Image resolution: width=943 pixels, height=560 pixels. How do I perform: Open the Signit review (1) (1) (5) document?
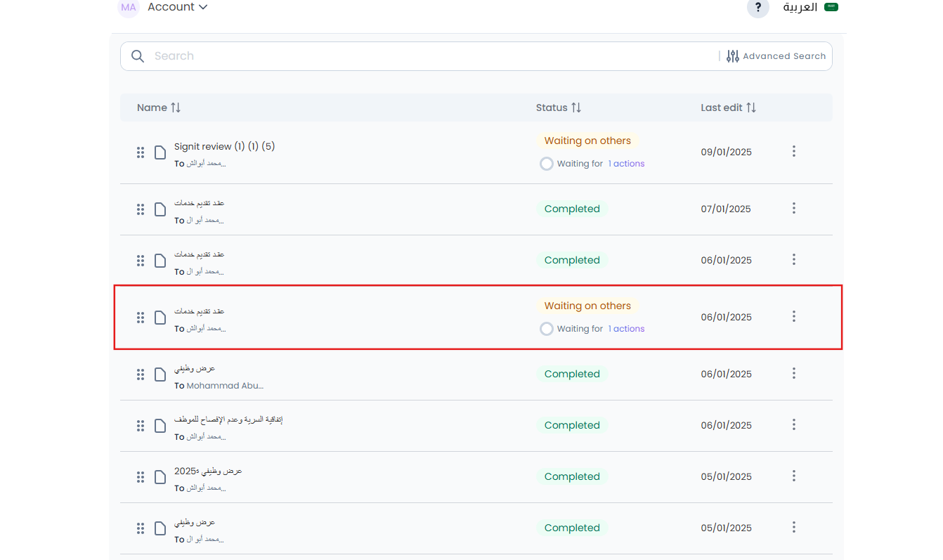click(225, 147)
